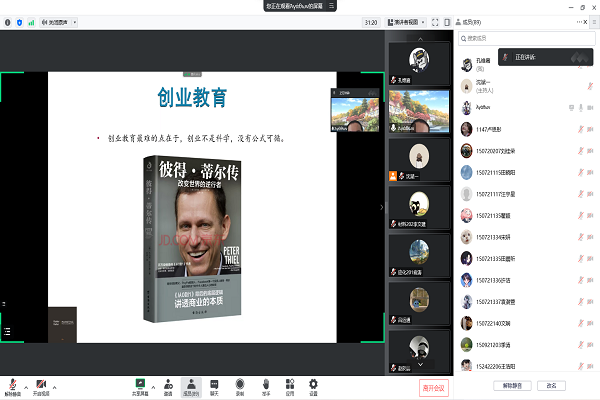Select member row starting with 150721335
Viewport: 600px width, 400px height.
point(527,259)
